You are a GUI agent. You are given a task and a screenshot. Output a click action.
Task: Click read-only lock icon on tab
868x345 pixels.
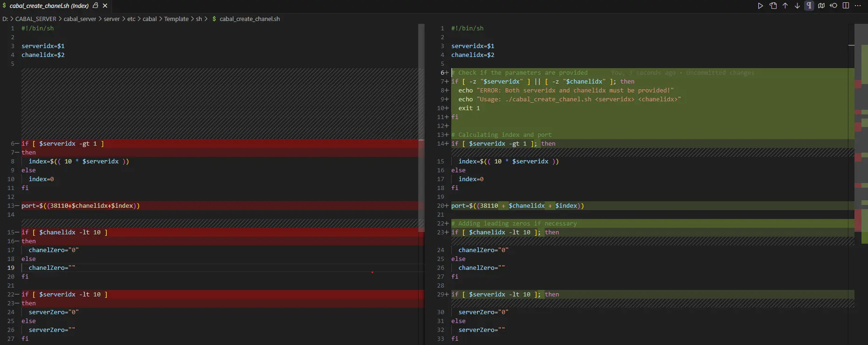pos(95,6)
